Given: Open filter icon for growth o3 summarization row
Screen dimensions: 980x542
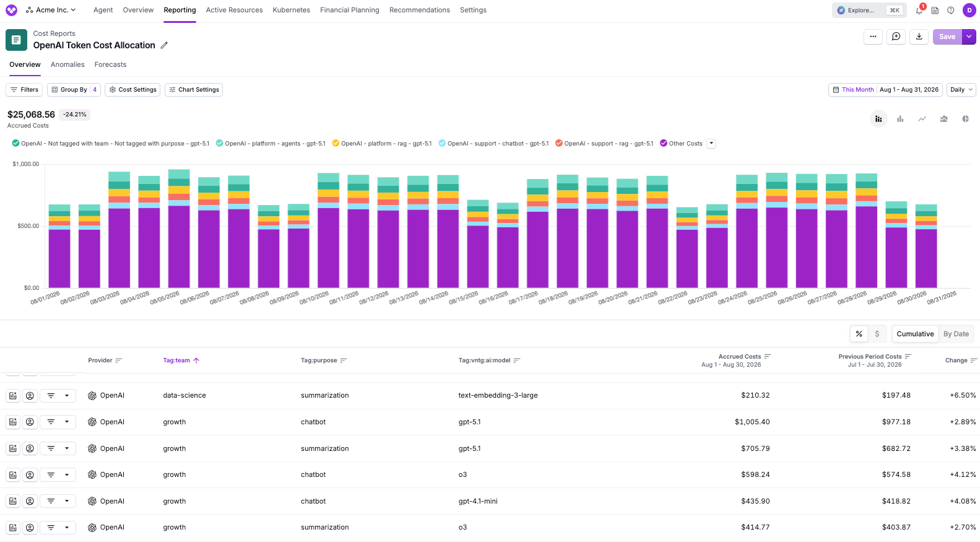Looking at the screenshot, I should click(x=51, y=528).
